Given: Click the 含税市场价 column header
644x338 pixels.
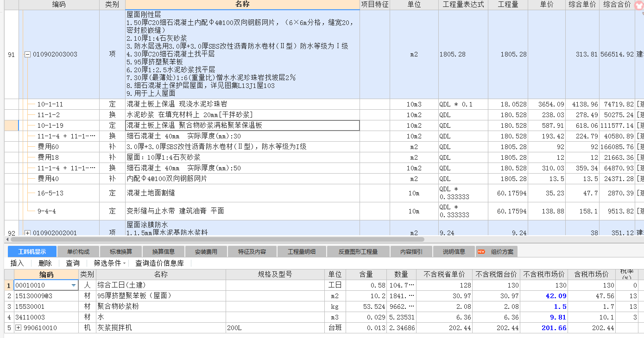Looking at the screenshot, I should 591,274.
